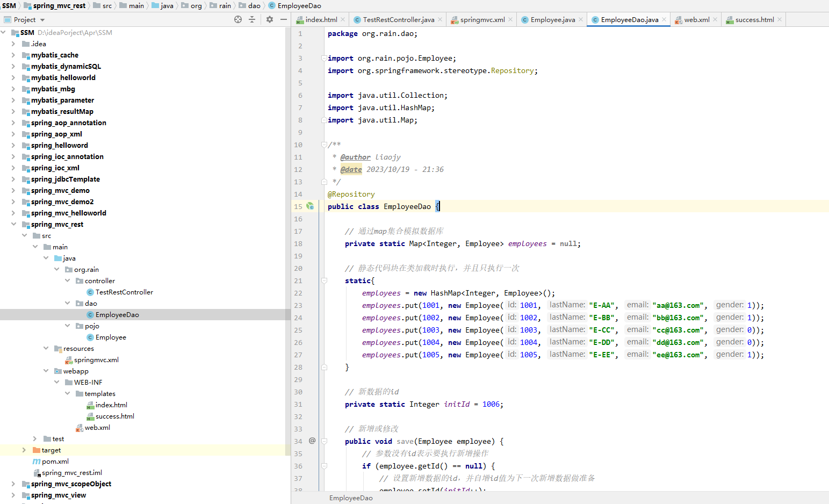Close the success.html tab
This screenshot has width=829, height=504.
[780, 19]
